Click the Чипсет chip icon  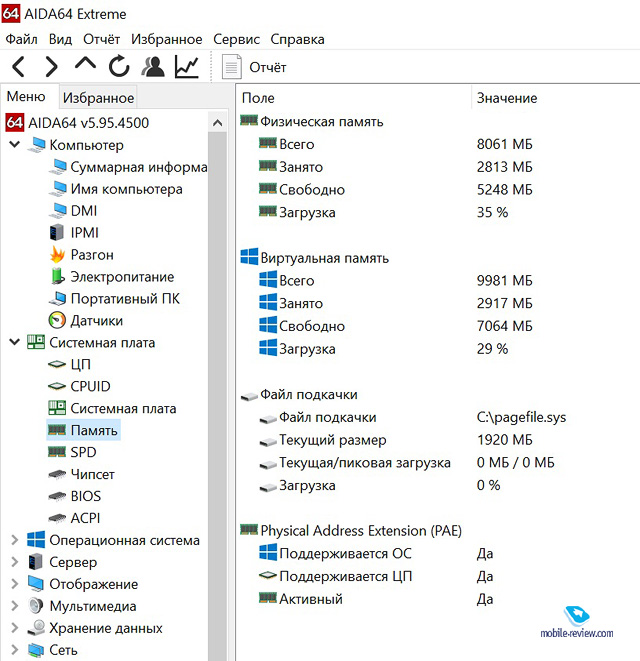tap(57, 474)
